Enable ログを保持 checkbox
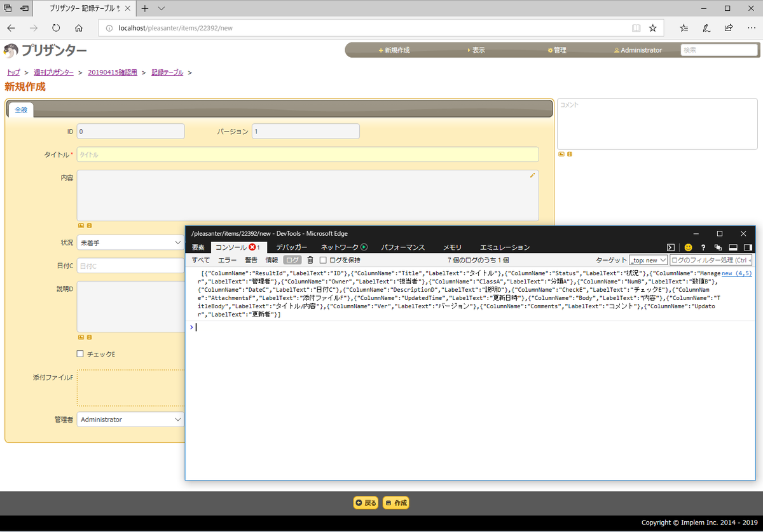Viewport: 763px width, 532px height. (x=323, y=260)
